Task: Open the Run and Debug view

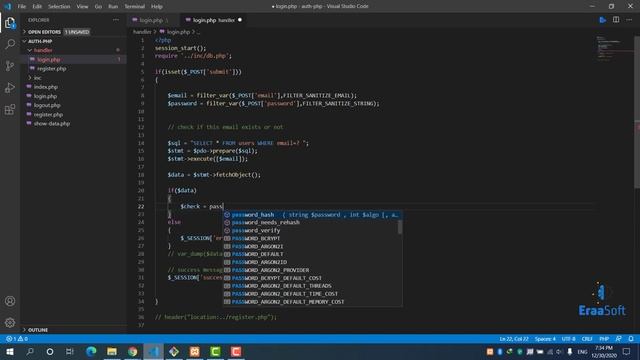Action: [10, 87]
